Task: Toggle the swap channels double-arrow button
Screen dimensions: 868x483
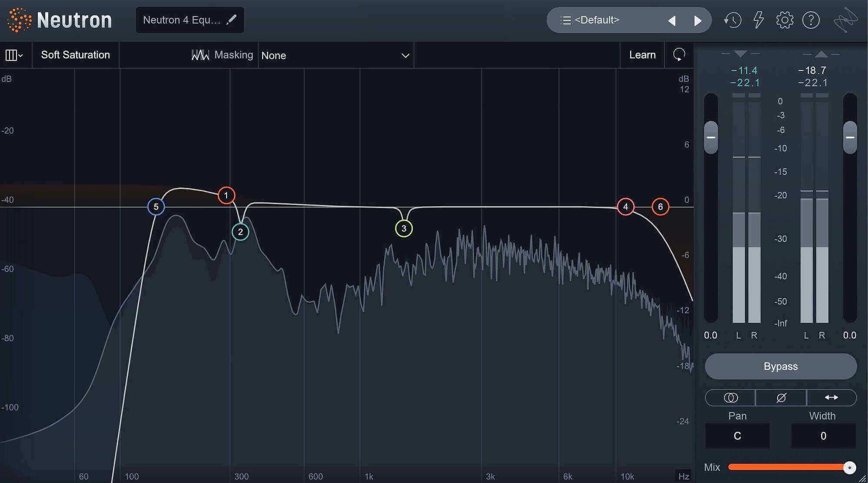Action: coord(831,398)
